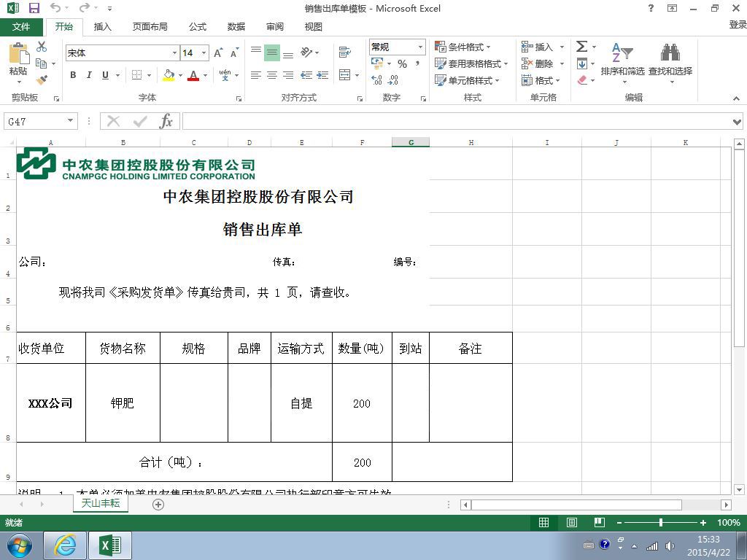Click the AutoSum sigma icon
Screen dimensions: 747x560
581,46
